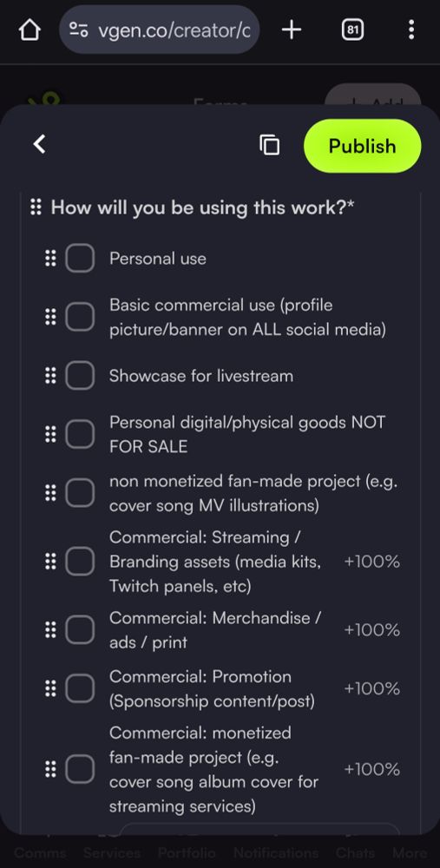Edit the question title 'How will you be using this work?'
Viewport: 440px width, 868px height.
202,207
